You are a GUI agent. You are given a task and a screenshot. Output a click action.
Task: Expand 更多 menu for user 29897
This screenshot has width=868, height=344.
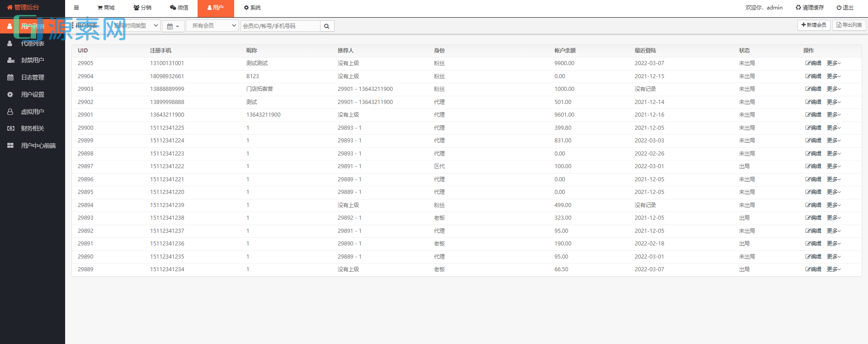coord(834,166)
